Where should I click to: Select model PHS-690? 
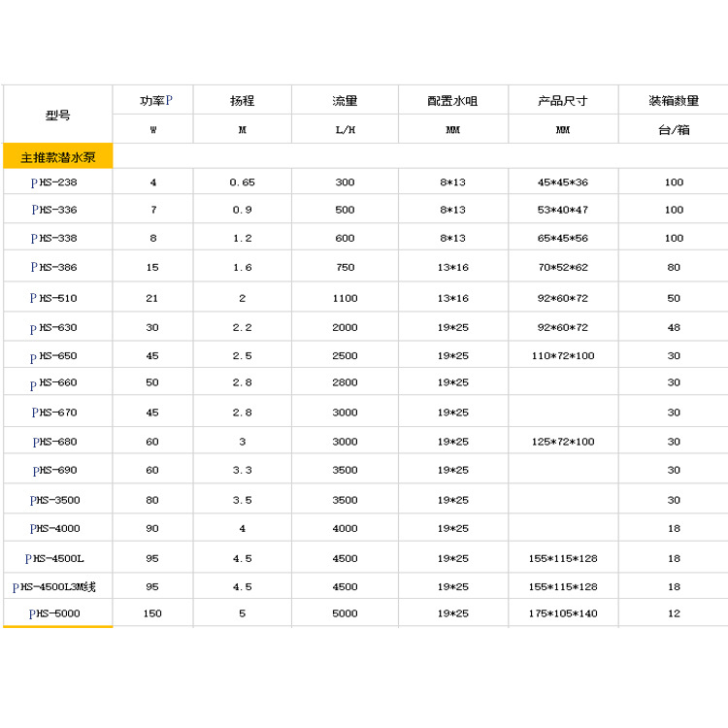pos(54,471)
